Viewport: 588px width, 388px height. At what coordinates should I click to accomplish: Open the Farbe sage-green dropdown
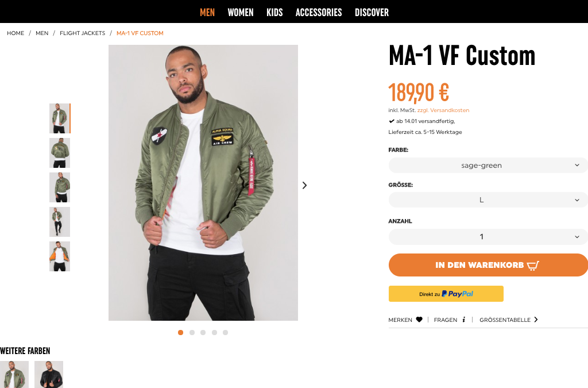click(488, 165)
